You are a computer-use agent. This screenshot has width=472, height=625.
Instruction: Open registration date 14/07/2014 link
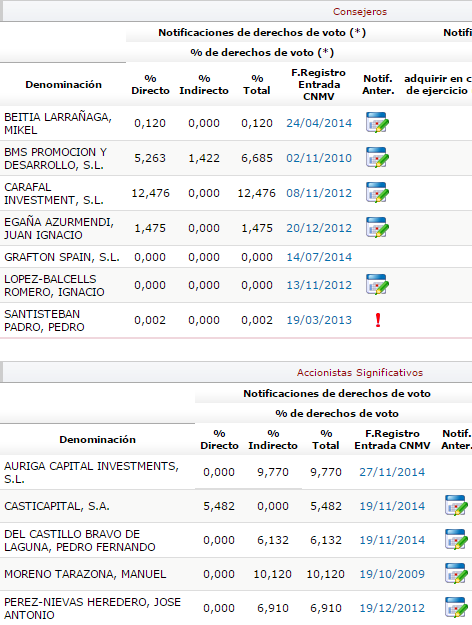click(x=319, y=257)
